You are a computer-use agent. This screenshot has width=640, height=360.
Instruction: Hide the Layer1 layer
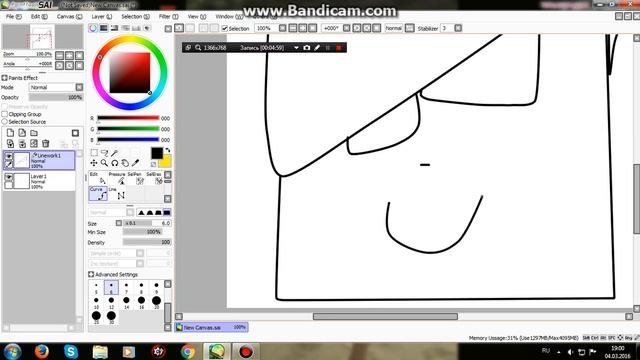pyautogui.click(x=9, y=177)
